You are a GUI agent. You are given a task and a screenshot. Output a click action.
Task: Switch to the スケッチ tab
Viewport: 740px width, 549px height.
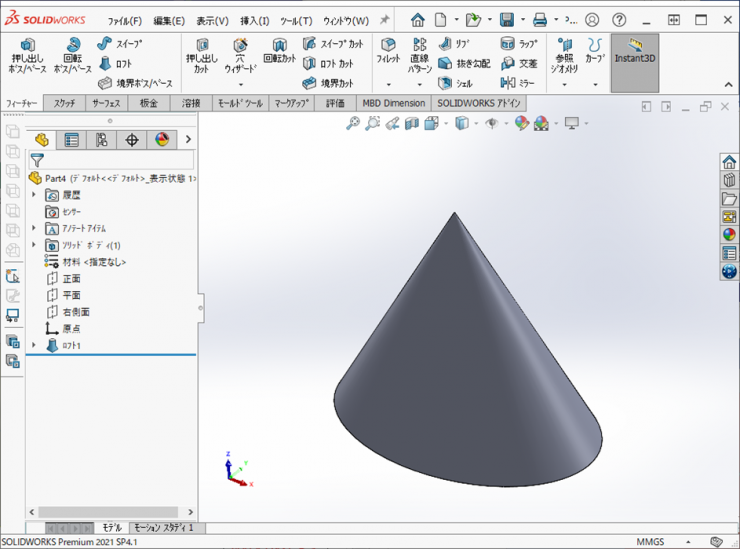(x=64, y=103)
